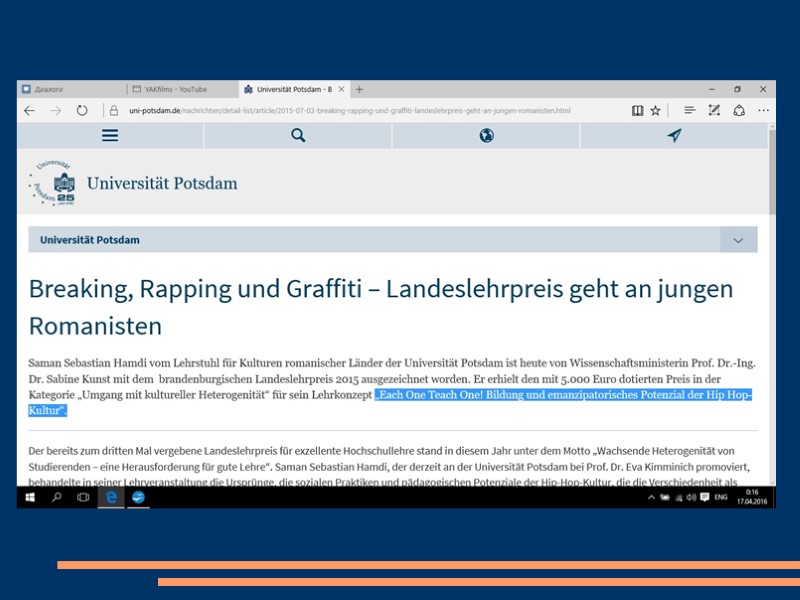Click Edge icon on taskbar
The height and width of the screenshot is (600, 800).
point(111,497)
